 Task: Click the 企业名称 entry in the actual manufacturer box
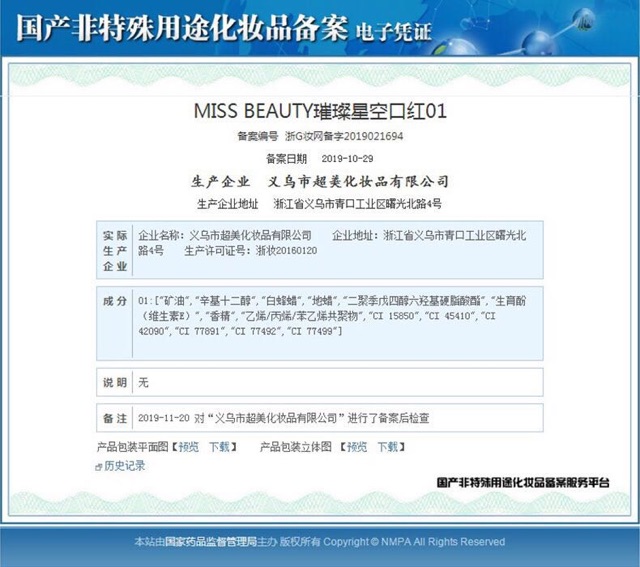click(x=224, y=236)
